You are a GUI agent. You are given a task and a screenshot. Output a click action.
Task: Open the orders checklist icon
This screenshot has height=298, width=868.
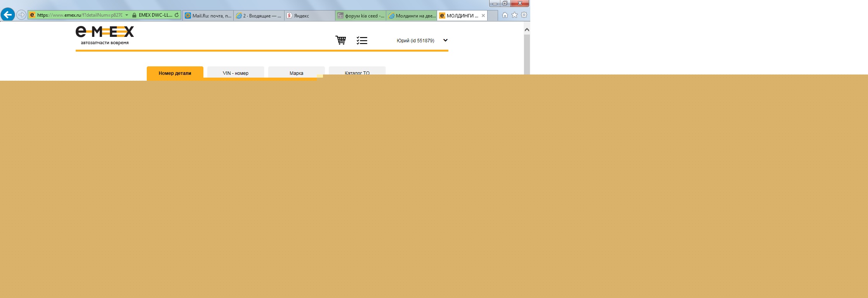pyautogui.click(x=362, y=40)
